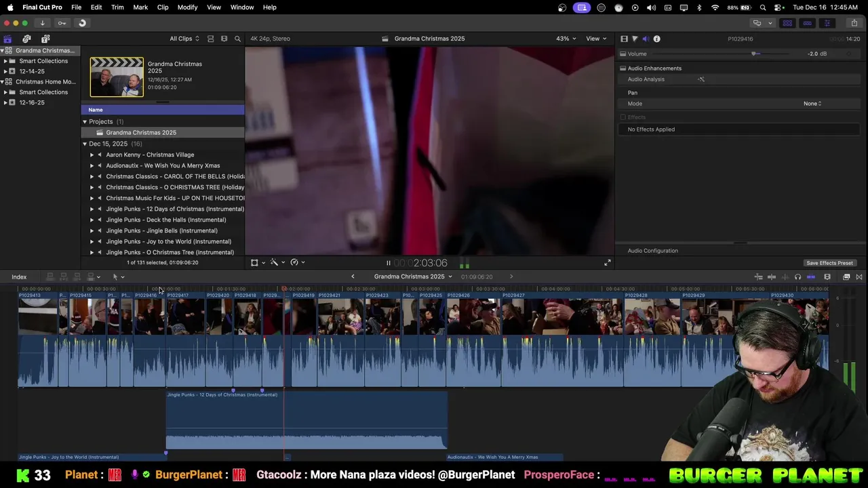868x488 pixels.
Task: Expand the 12-14-25 event in sidebar
Action: point(5,71)
